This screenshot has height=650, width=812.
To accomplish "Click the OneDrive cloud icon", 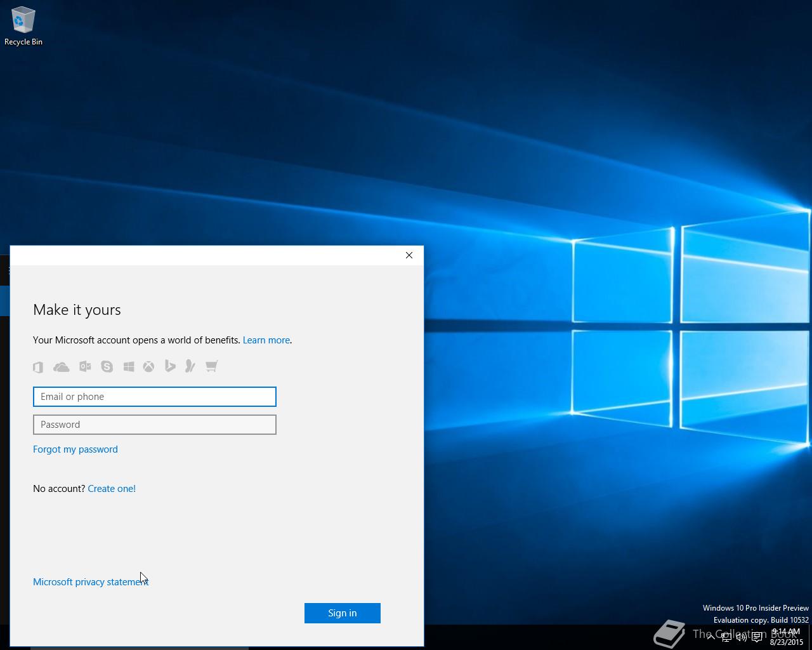I will (62, 367).
